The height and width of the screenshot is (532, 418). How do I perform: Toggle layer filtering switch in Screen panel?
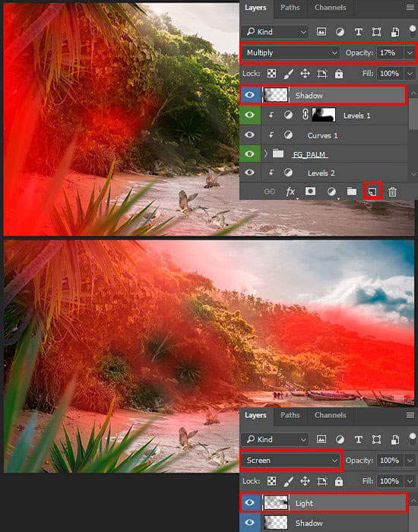[412, 439]
